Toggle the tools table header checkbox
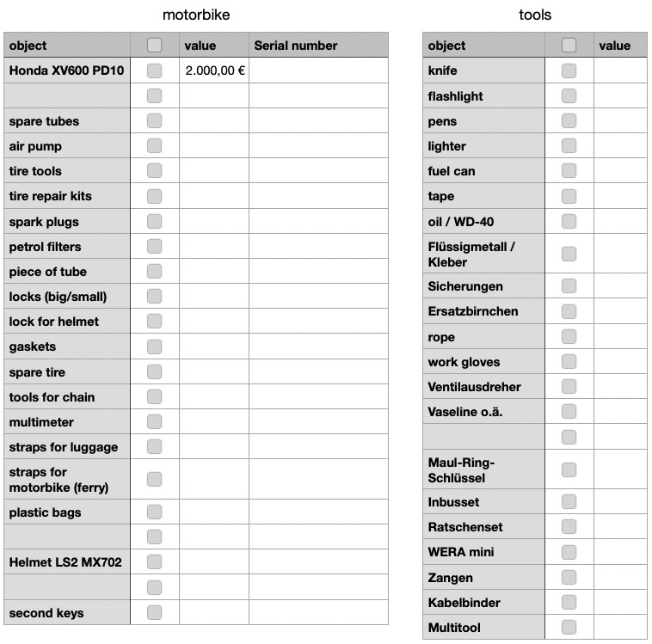 coord(569,46)
